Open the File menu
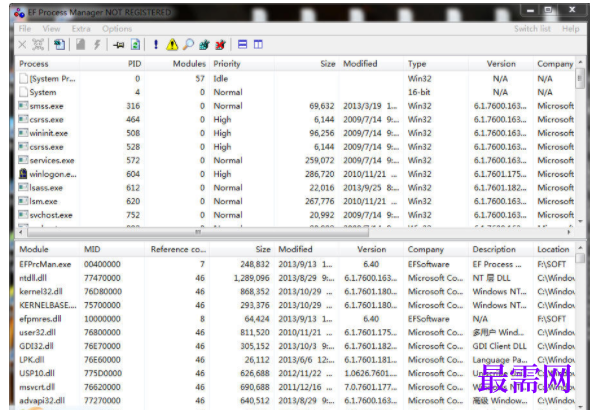 (25, 29)
